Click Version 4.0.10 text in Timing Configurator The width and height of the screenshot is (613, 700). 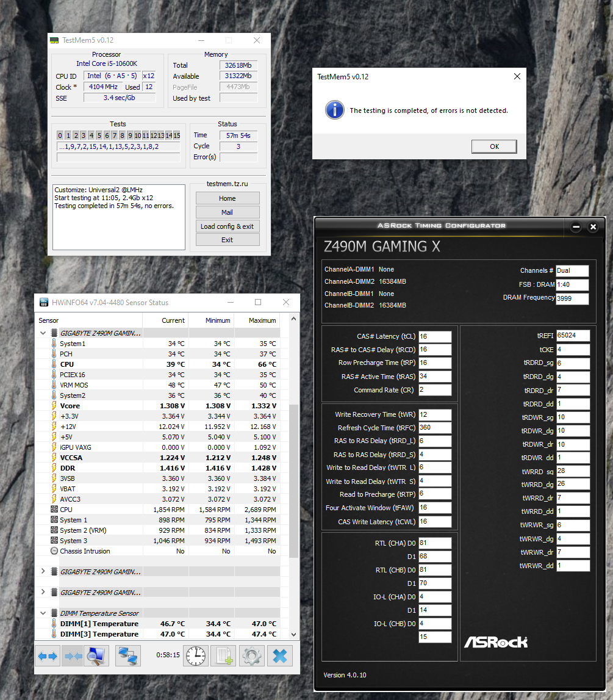345,675
